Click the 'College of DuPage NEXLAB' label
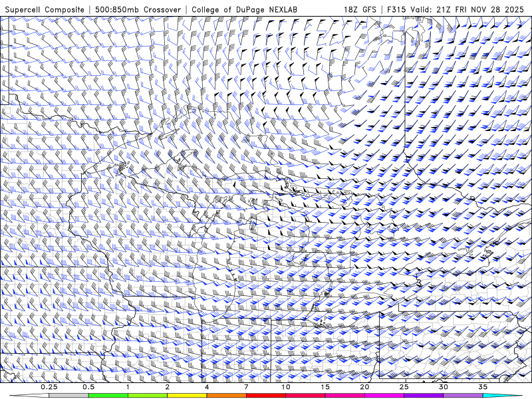Viewport: 532px width, 399px height. [x=244, y=10]
